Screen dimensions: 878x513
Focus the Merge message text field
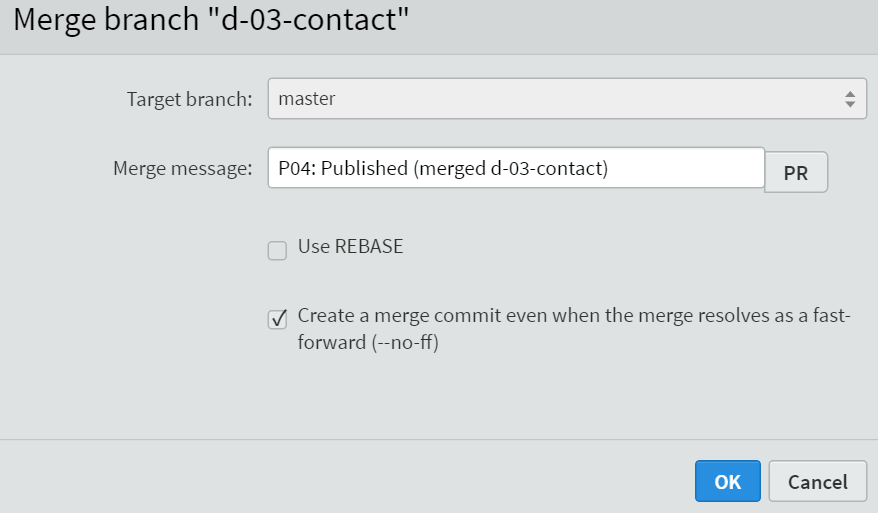pyautogui.click(x=516, y=168)
